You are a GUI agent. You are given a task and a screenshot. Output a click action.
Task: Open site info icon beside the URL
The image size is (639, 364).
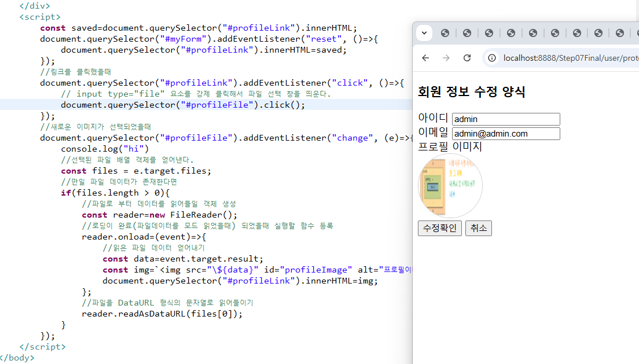[492, 58]
